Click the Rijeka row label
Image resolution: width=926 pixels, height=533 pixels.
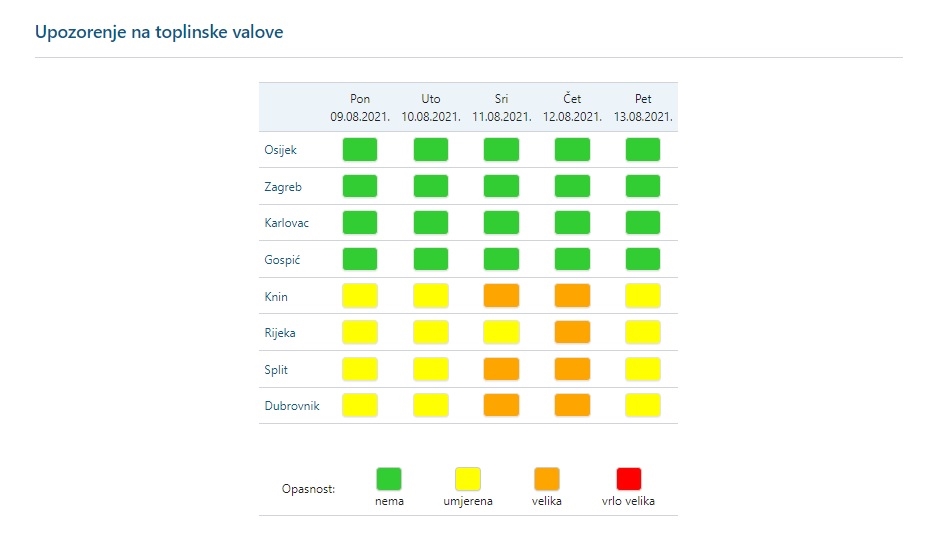point(280,333)
